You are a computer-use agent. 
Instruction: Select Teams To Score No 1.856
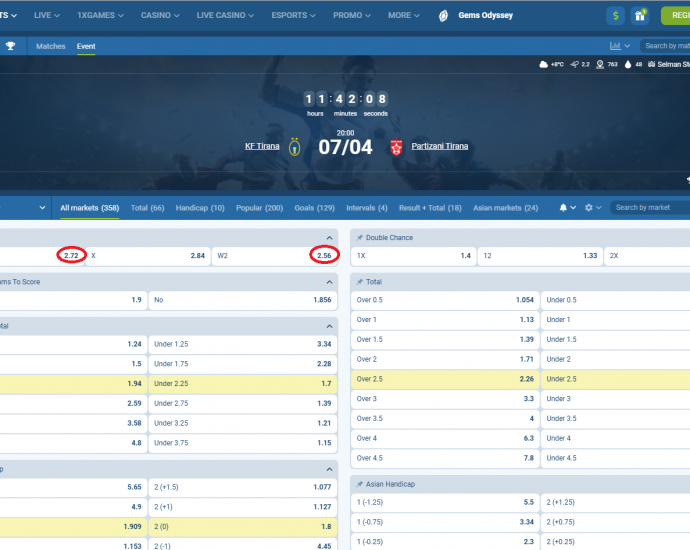coord(243,300)
